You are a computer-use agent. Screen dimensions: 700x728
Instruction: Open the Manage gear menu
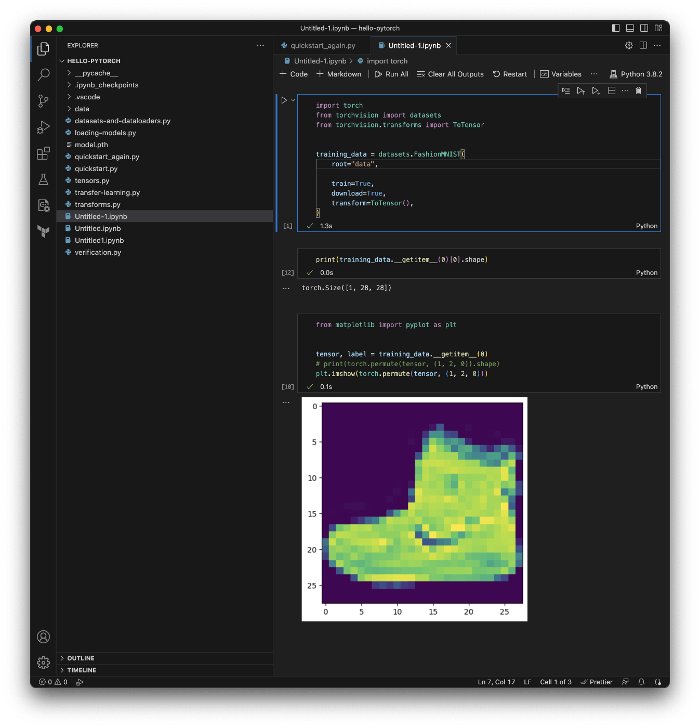44,662
